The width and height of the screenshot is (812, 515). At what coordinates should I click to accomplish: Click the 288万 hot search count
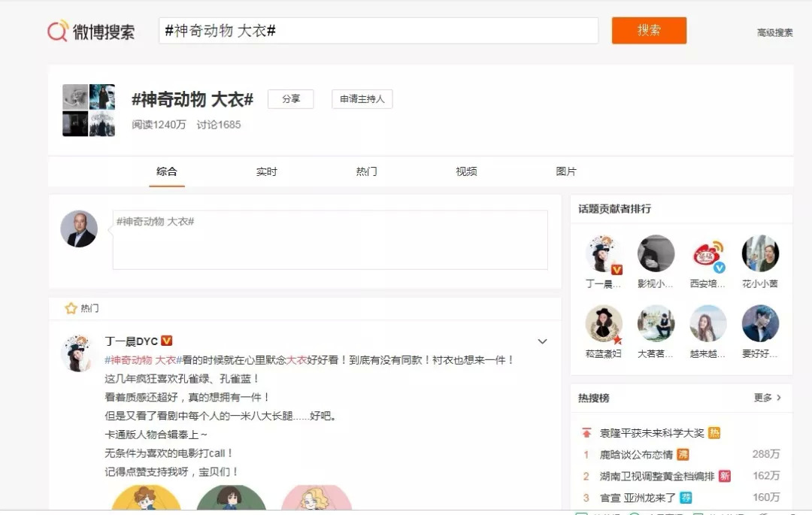[766, 454]
